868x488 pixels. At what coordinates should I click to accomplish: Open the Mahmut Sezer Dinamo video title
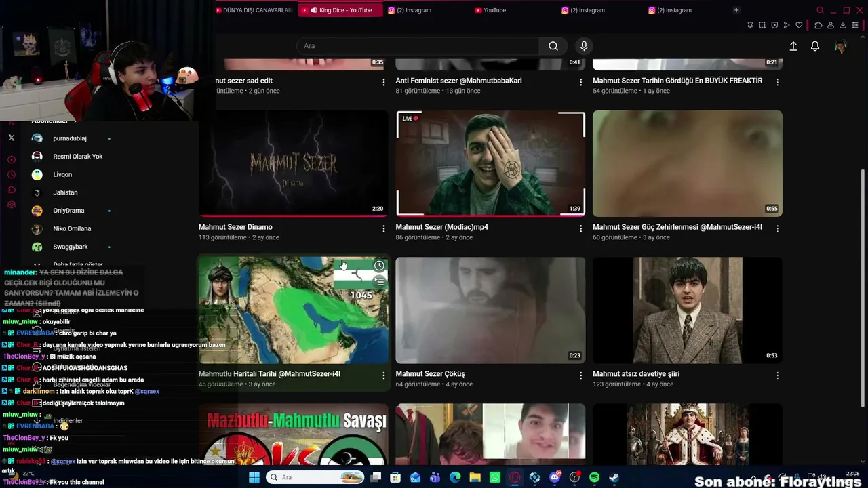(x=235, y=227)
